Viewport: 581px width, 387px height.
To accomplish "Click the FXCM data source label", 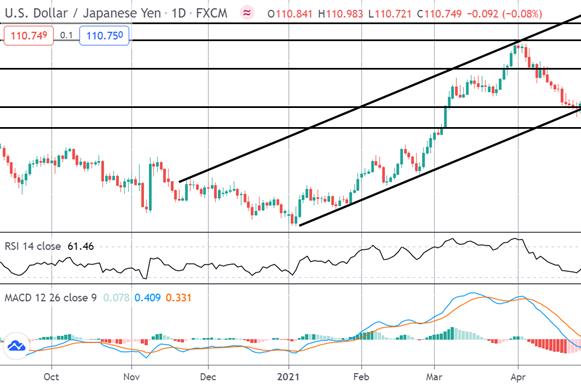I will tap(211, 13).
